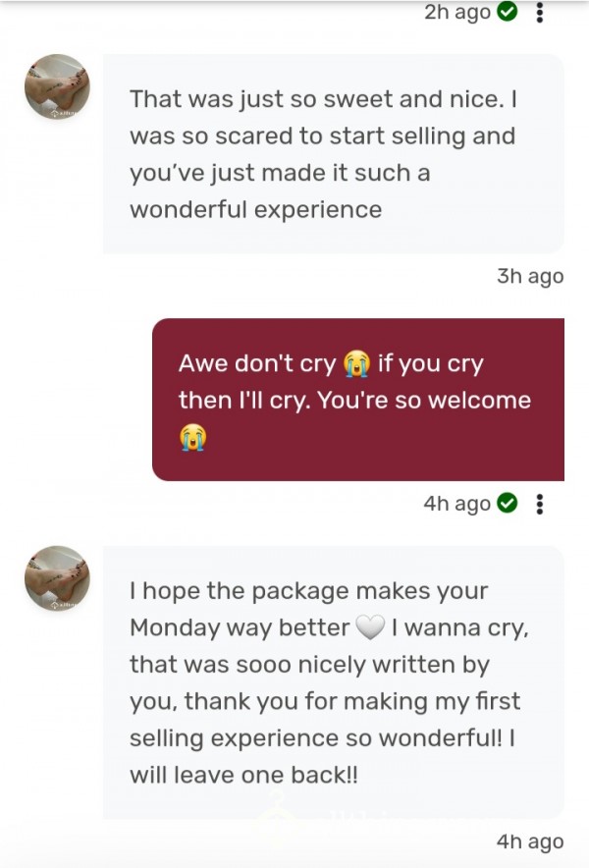
Task: Open avatar beside 'That was just so sweet' message
Action: (x=57, y=87)
